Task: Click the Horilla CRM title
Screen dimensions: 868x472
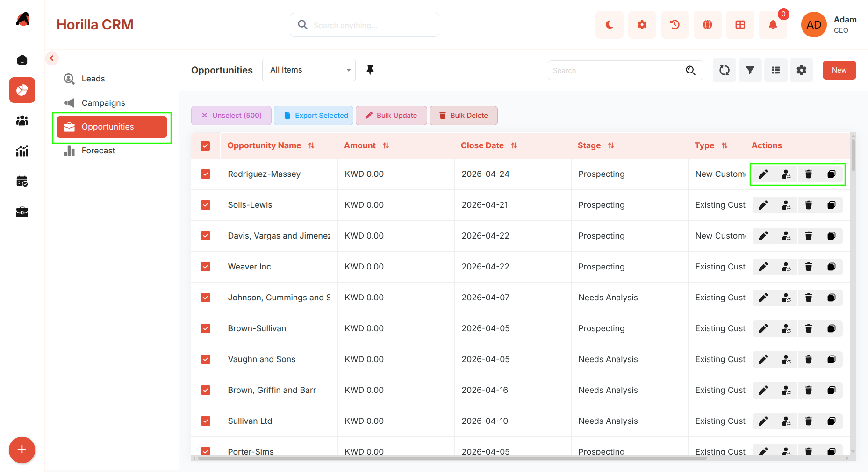Action: [x=95, y=25]
